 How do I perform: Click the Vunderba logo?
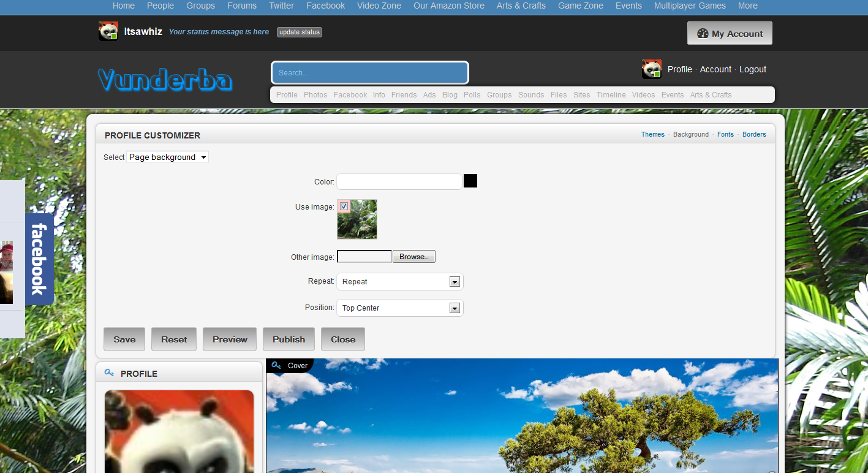click(165, 80)
